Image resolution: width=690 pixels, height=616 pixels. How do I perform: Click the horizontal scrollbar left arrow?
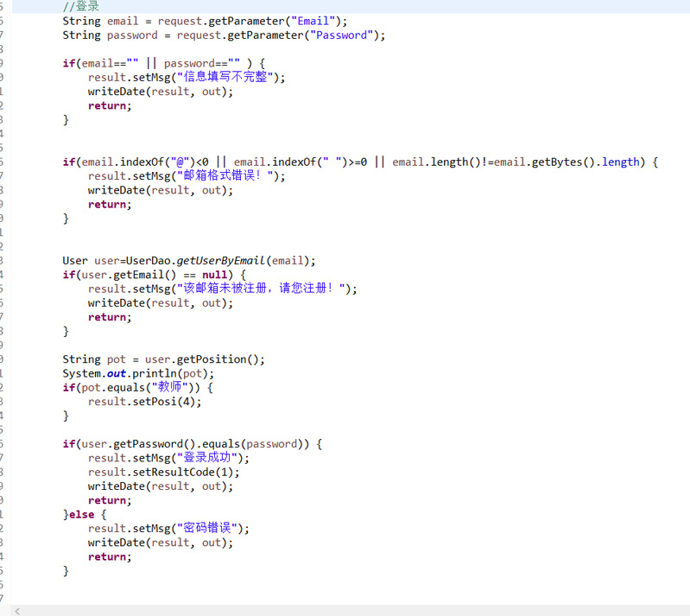(x=17, y=611)
